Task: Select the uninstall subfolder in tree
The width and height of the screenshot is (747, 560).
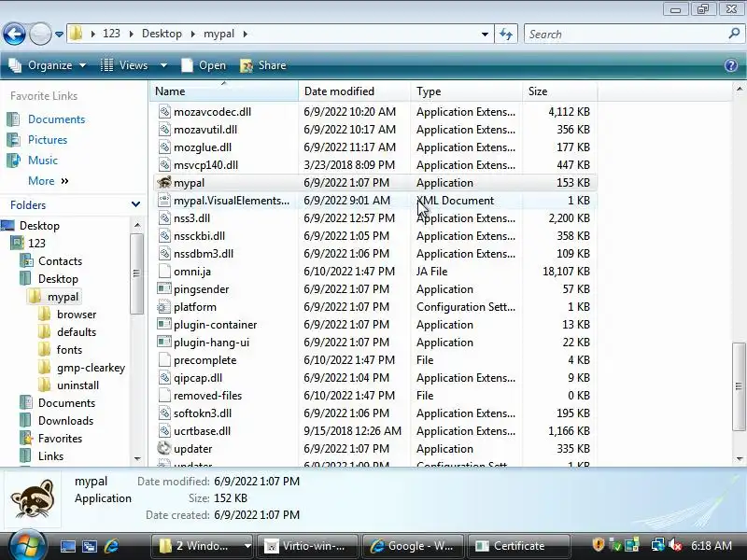Action: coord(78,385)
